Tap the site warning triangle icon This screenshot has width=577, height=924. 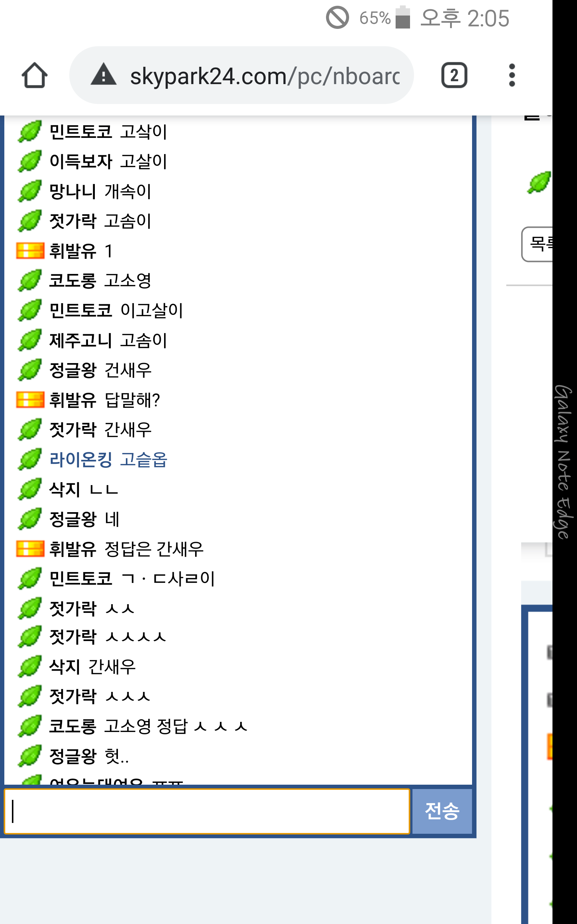[x=103, y=74]
